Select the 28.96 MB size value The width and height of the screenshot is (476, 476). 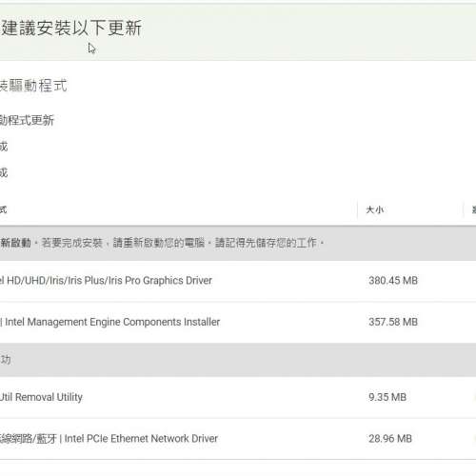point(390,439)
